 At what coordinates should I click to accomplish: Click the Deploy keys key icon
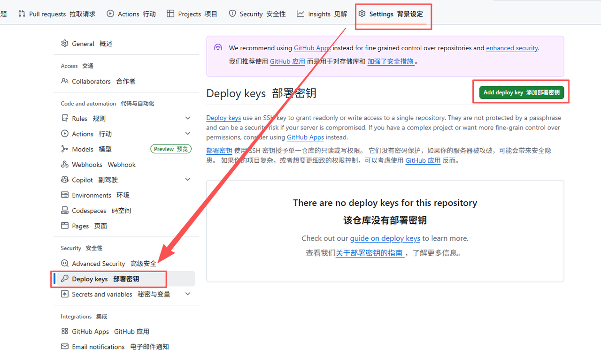coord(65,279)
